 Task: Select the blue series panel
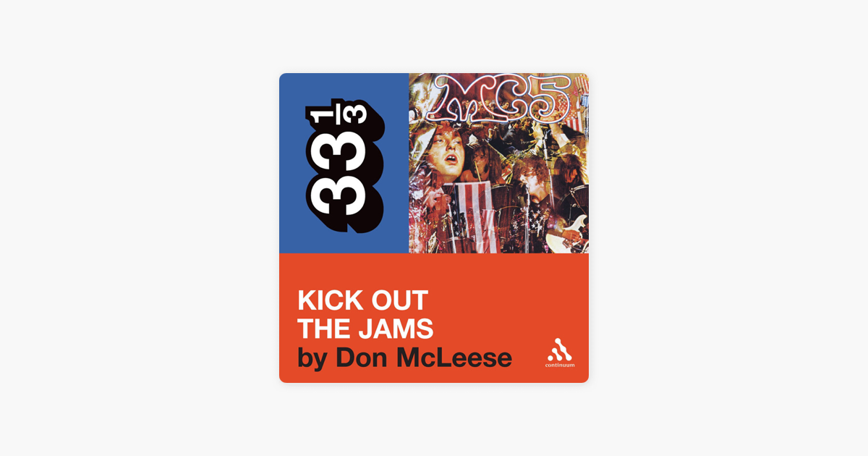(x=344, y=163)
